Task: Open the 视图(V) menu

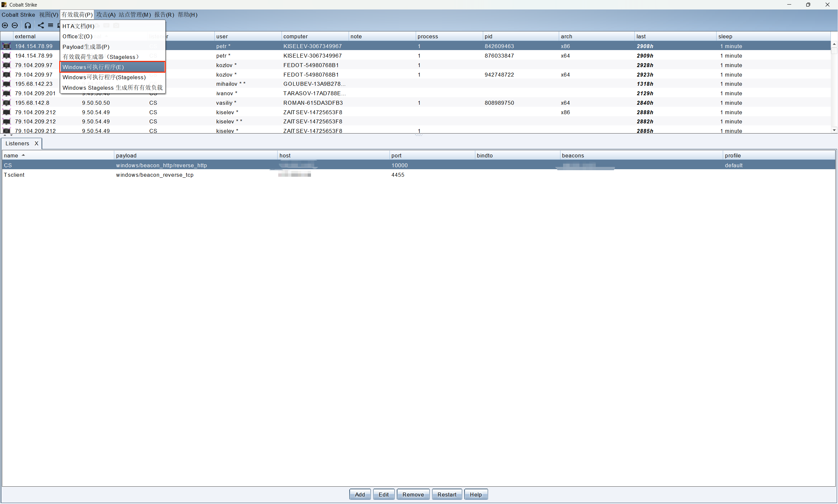Action: click(x=48, y=15)
